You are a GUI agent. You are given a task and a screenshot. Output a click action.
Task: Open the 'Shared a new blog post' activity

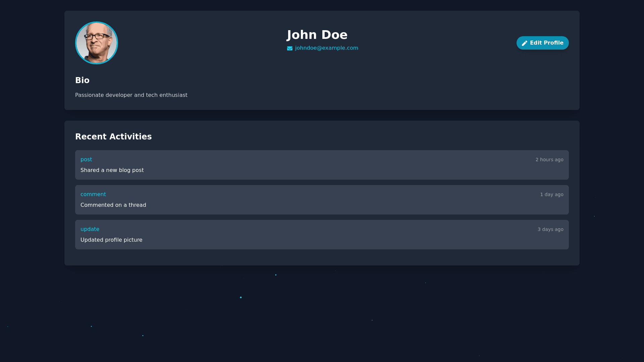[112, 170]
